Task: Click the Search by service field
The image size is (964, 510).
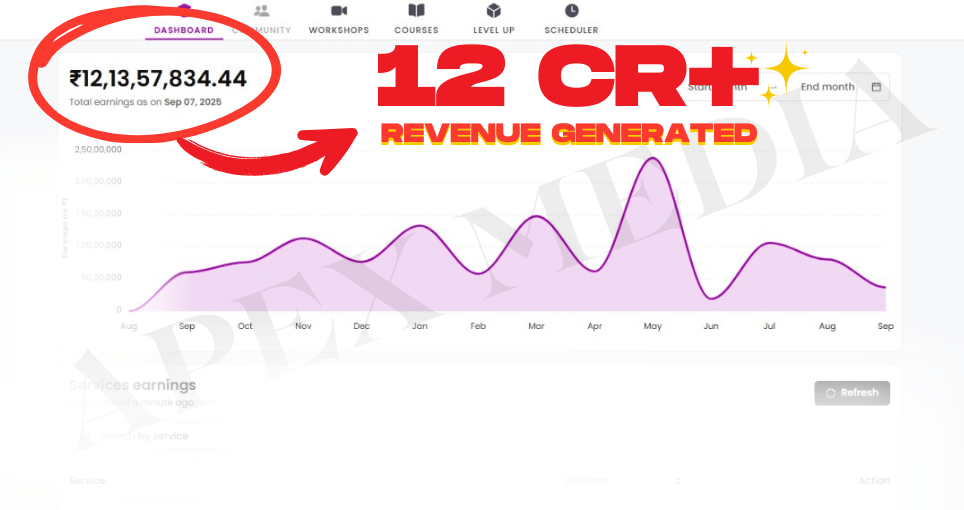Action: [150, 436]
